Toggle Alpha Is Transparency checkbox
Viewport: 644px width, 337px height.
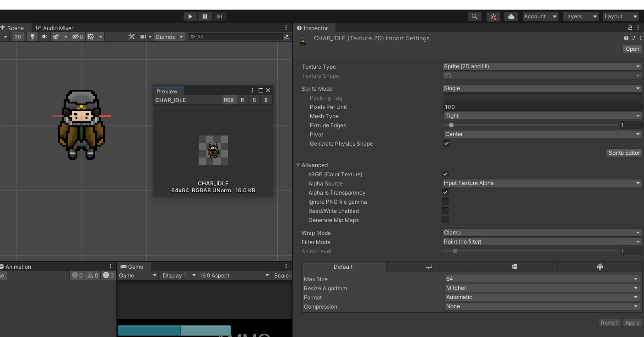[x=445, y=192]
